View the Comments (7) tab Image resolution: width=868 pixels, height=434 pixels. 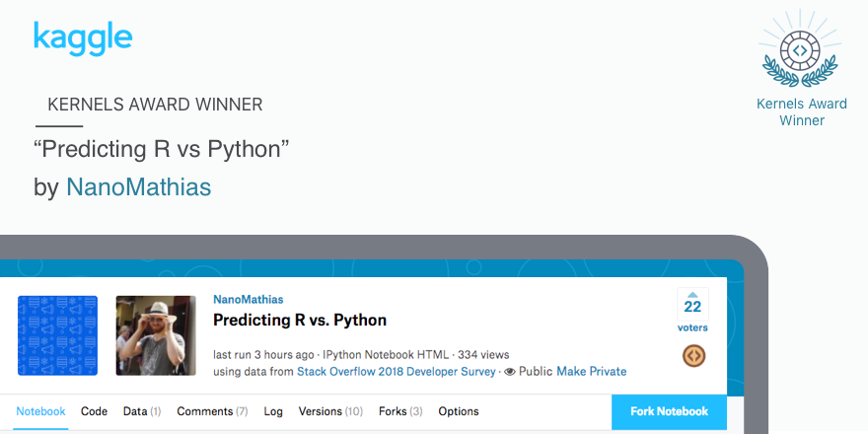[x=212, y=411]
